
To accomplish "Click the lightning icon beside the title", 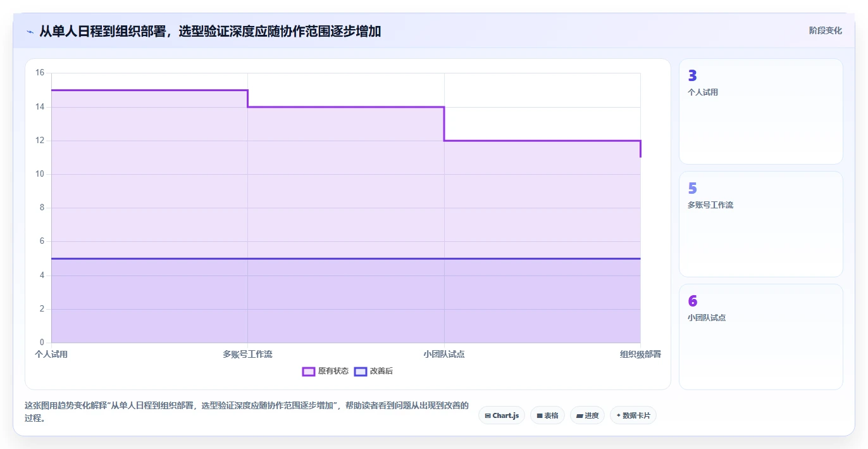I will 30,31.
